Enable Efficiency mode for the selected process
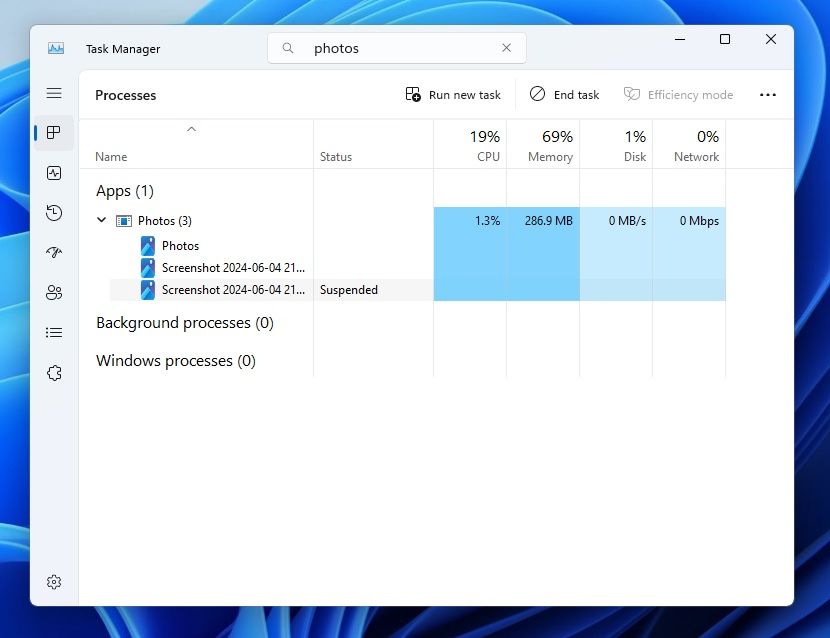 pos(679,94)
